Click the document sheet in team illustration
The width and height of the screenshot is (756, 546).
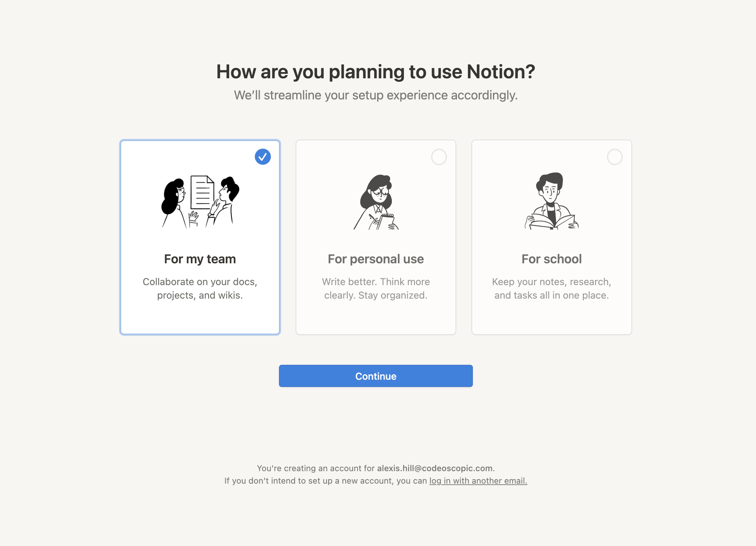click(x=202, y=192)
